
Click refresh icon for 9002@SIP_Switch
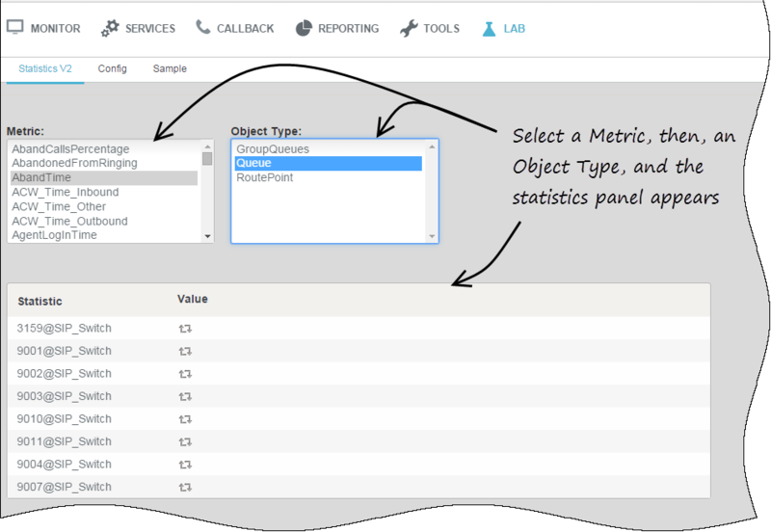[x=185, y=374]
